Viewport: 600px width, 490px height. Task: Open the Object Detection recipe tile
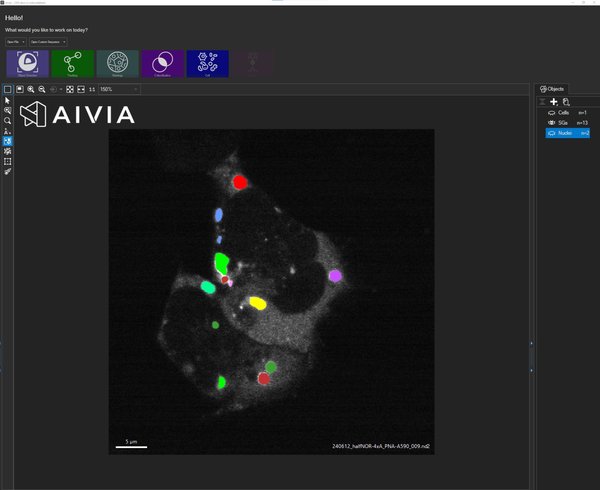tap(28, 64)
